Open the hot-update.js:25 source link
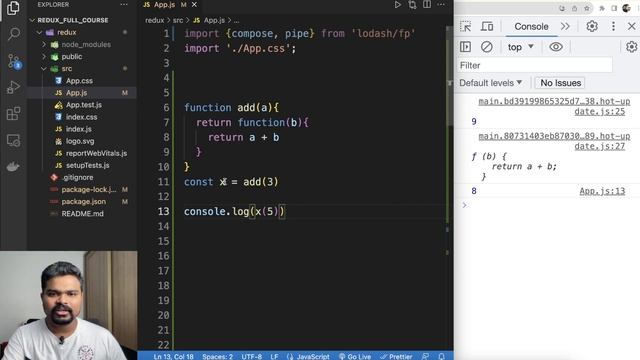 pyautogui.click(x=554, y=106)
